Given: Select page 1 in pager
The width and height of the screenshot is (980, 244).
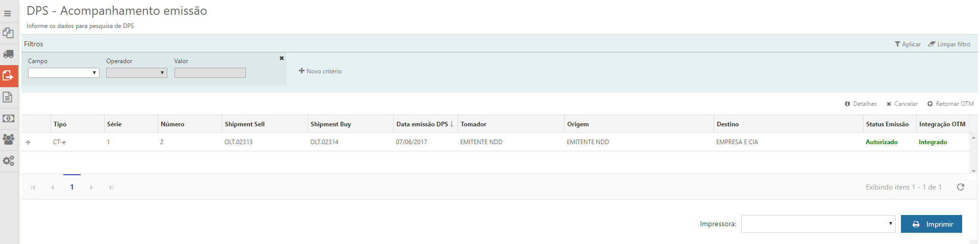Looking at the screenshot, I should coord(72,187).
